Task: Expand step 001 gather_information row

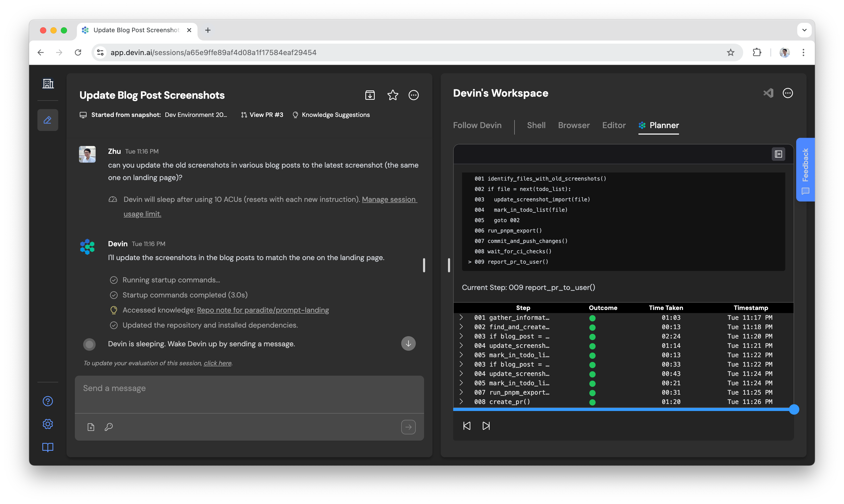Action: (x=461, y=317)
